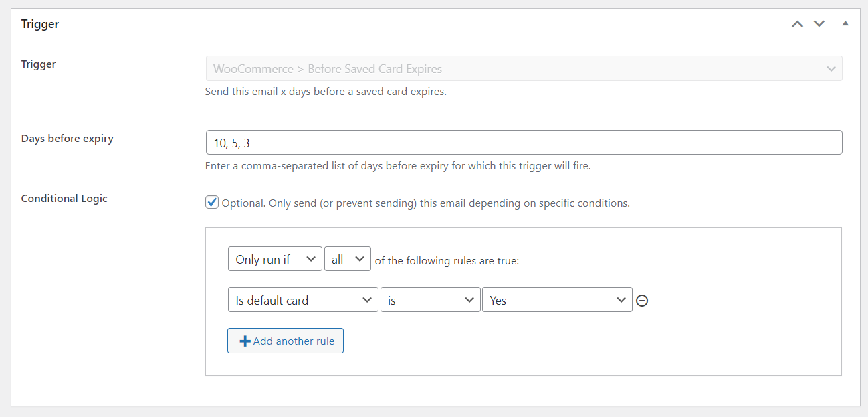Remove the 'Is default card' rule using minus icon

point(642,301)
